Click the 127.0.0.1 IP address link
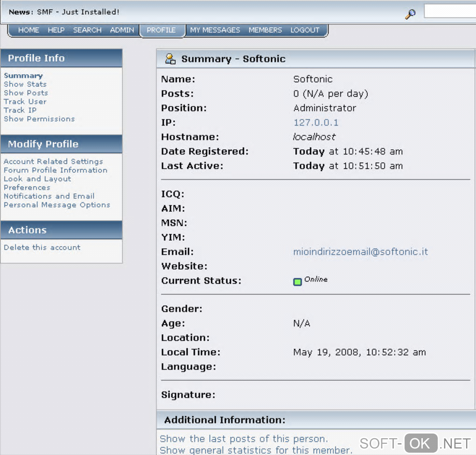This screenshot has width=476, height=455. 316,123
